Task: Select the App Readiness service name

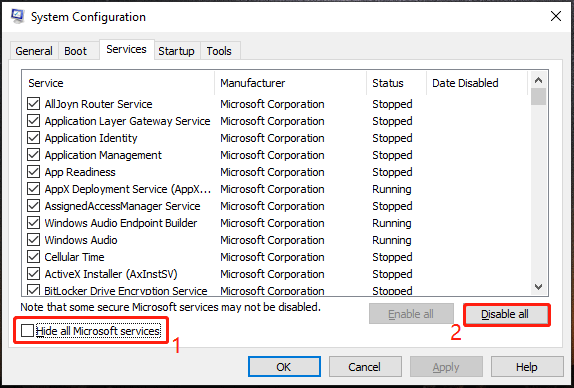Action: [80, 172]
